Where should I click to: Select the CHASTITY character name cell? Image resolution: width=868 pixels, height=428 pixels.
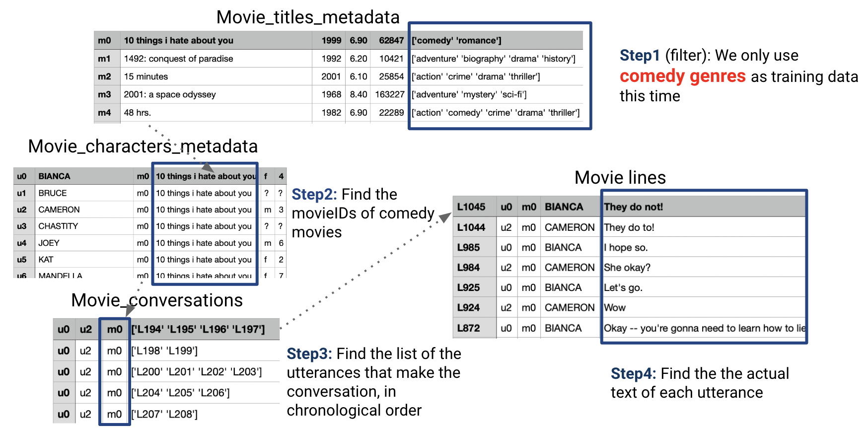(x=58, y=226)
